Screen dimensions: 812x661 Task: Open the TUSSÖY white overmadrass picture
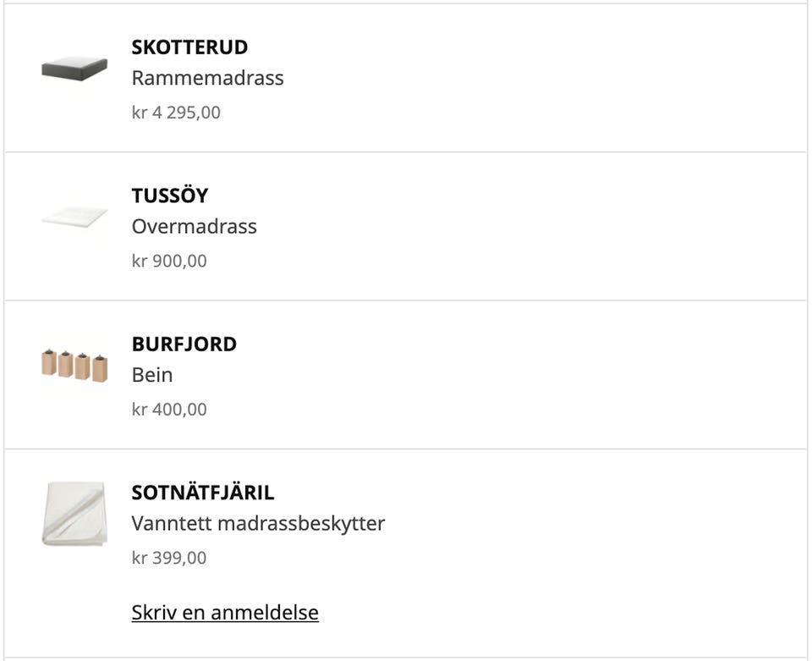tap(74, 218)
